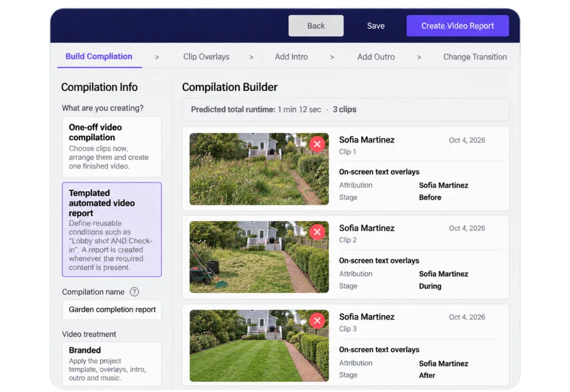The width and height of the screenshot is (570, 392).
Task: Click the After stage value
Action: click(x=427, y=375)
